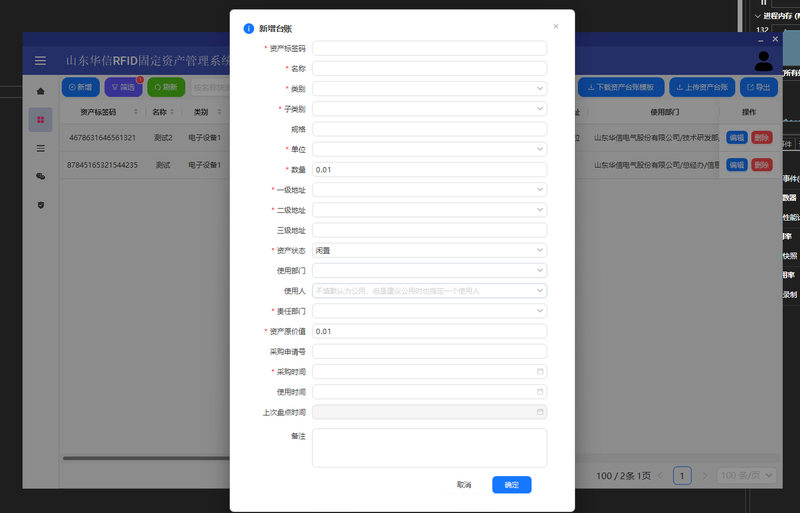
Task: Open the 使用部门 dropdown
Action: (x=430, y=271)
